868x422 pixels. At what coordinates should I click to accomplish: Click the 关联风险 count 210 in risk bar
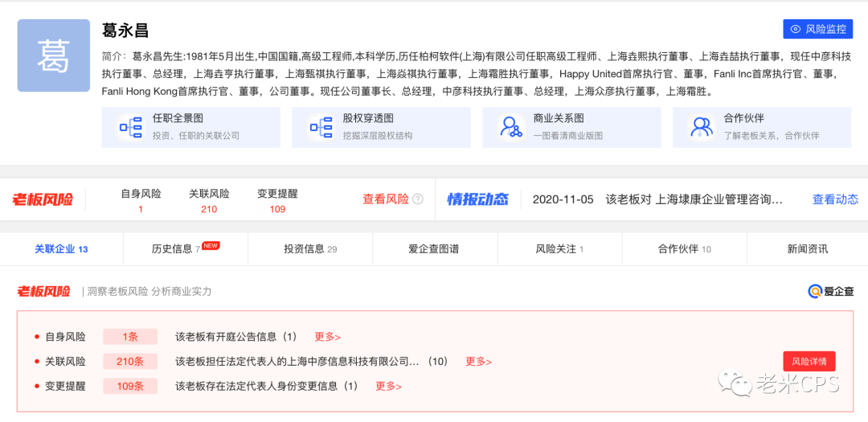tap(209, 209)
